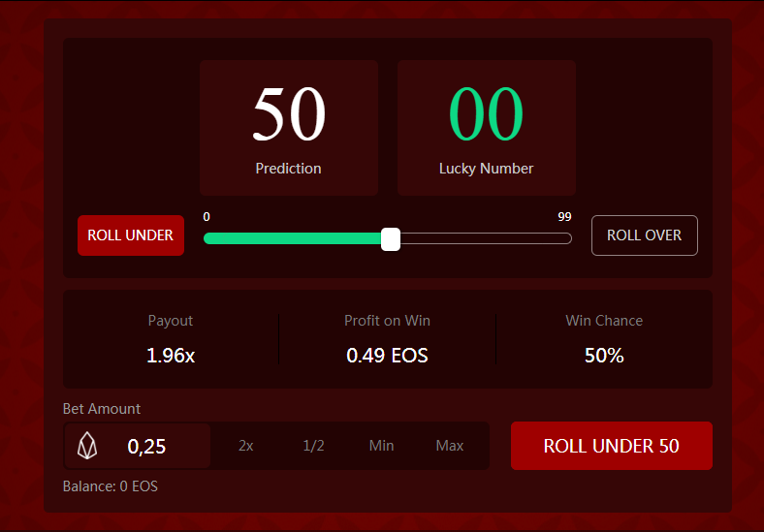Place the bet with ROLL UNDER 50
This screenshot has height=532, width=764.
click(x=612, y=446)
